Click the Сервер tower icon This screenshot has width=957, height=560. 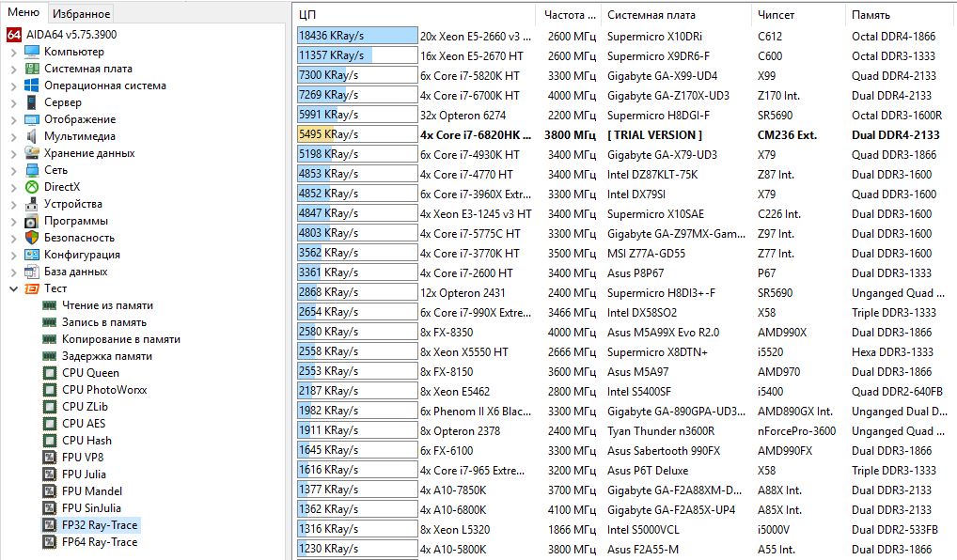pos(32,102)
